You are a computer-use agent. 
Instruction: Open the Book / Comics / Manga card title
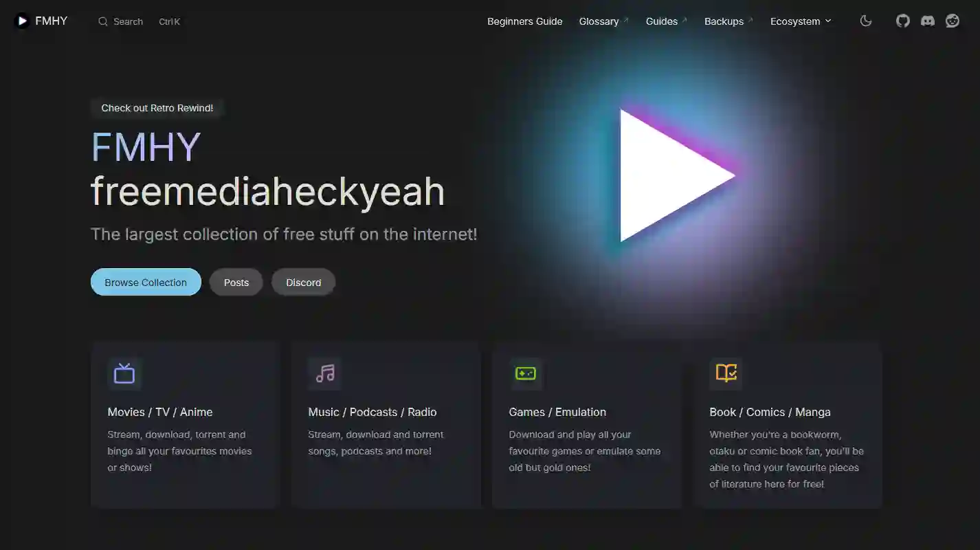[770, 412]
